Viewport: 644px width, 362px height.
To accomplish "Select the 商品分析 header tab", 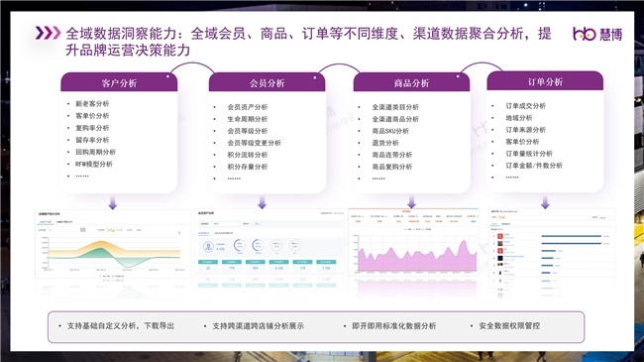I will click(411, 82).
